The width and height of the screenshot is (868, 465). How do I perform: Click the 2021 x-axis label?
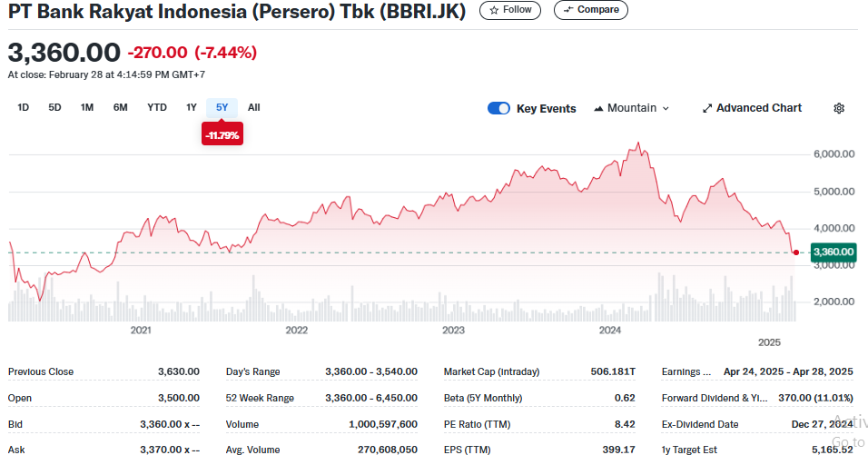(141, 331)
